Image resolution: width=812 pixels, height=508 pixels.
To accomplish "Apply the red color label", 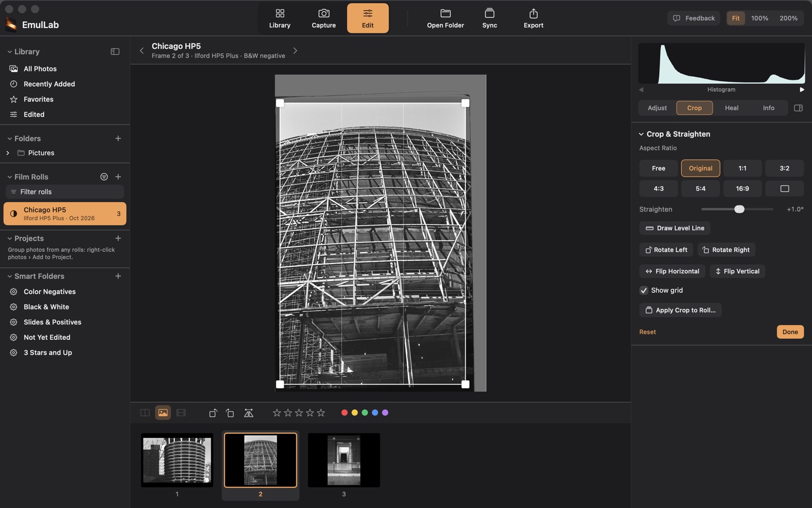I will click(345, 412).
